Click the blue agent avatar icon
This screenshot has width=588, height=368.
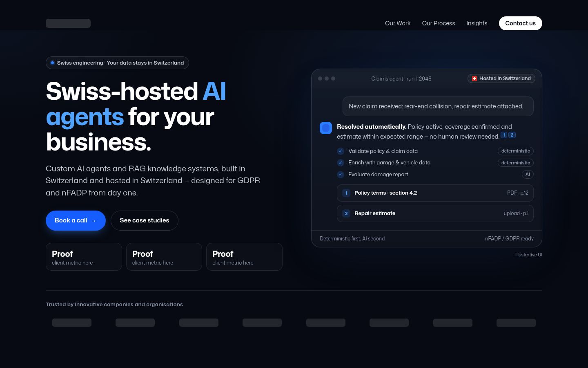326,128
